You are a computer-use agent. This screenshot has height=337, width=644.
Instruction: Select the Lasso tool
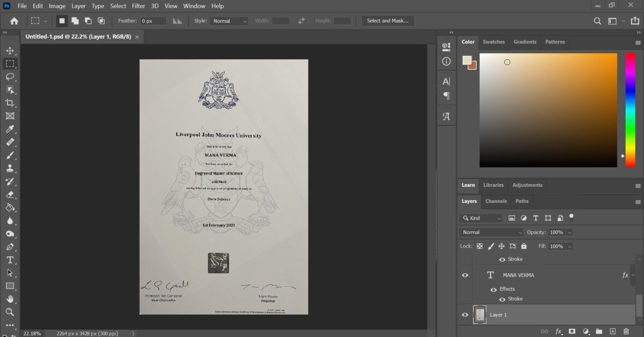(x=10, y=77)
